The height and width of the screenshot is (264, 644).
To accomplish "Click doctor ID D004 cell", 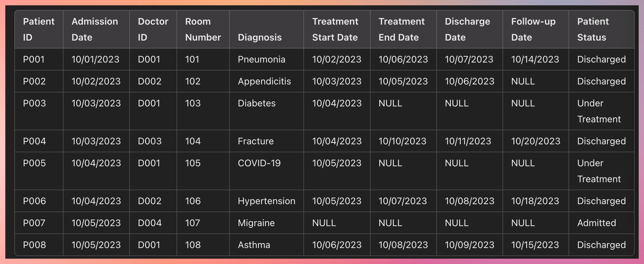I will tap(150, 223).
